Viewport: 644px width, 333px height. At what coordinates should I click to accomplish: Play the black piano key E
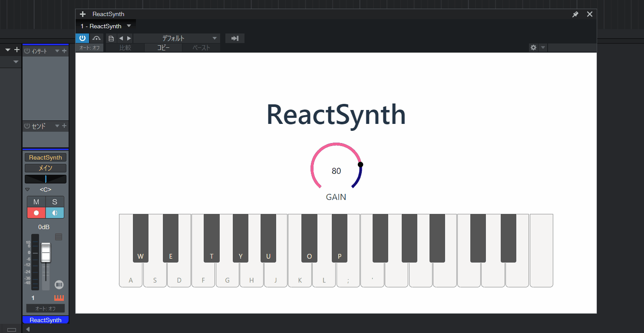click(x=171, y=238)
